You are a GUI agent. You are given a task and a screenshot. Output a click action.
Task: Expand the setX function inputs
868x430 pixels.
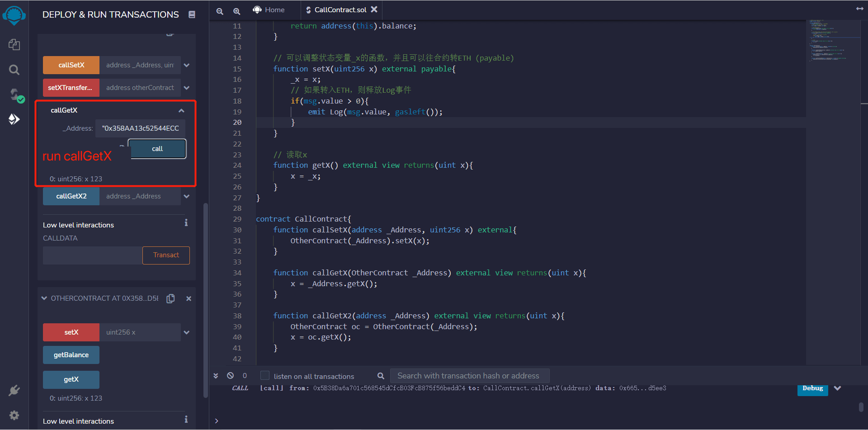pyautogui.click(x=187, y=332)
